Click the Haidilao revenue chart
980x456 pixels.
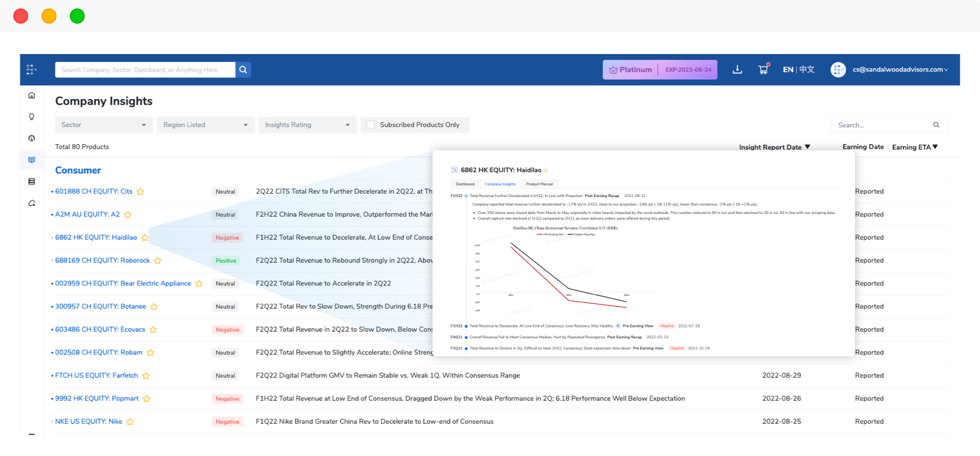pyautogui.click(x=564, y=270)
